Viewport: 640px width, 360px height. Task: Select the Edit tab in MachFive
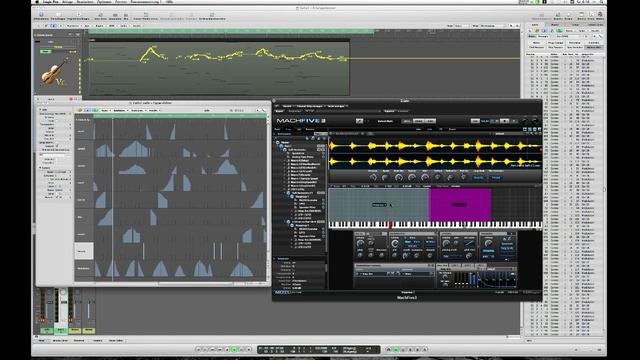[x=429, y=129]
